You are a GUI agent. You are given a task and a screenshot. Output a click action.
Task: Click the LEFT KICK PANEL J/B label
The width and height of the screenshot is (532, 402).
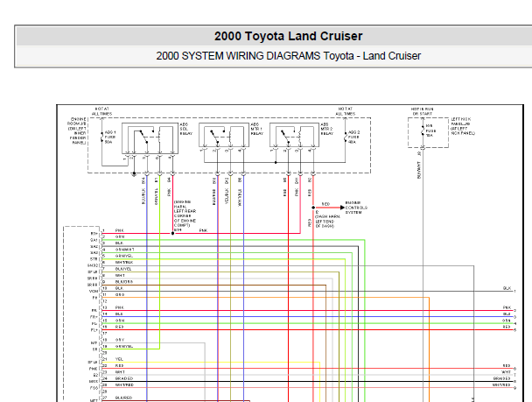point(463,126)
